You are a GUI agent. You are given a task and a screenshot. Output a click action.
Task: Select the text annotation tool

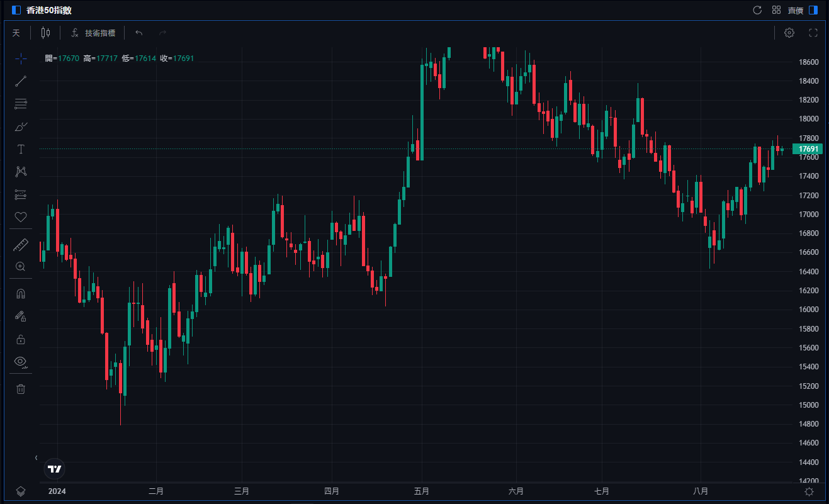pyautogui.click(x=21, y=149)
